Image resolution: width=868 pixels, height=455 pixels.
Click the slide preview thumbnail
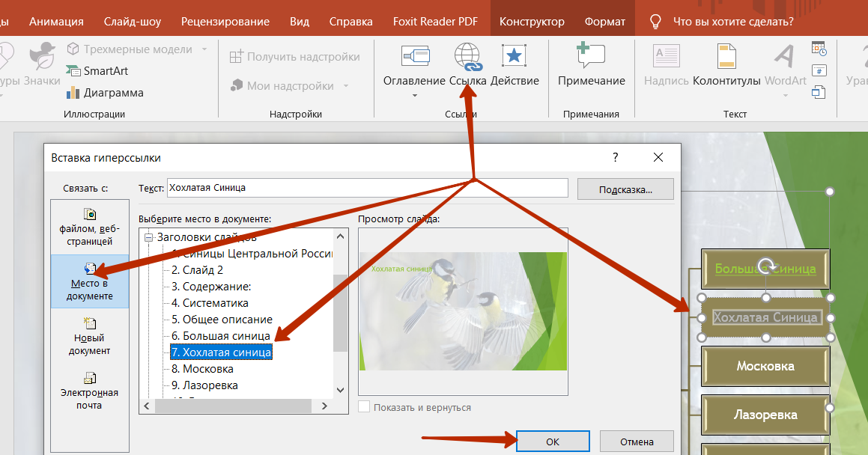point(463,311)
